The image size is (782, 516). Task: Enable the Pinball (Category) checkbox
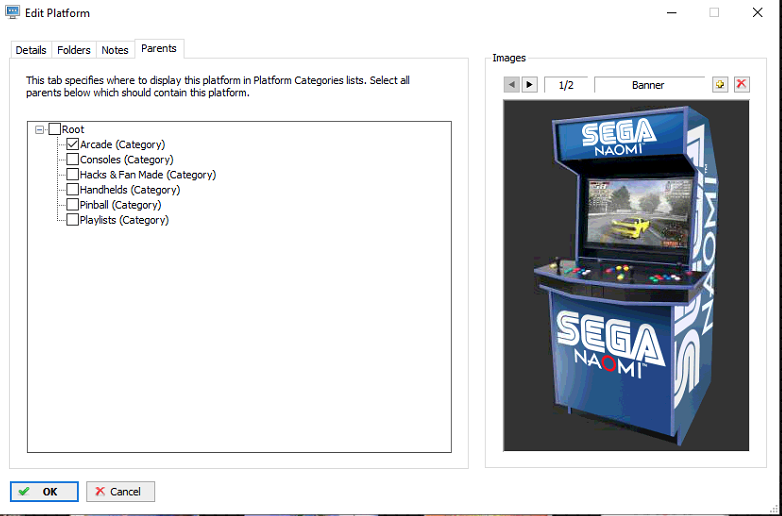click(x=73, y=205)
